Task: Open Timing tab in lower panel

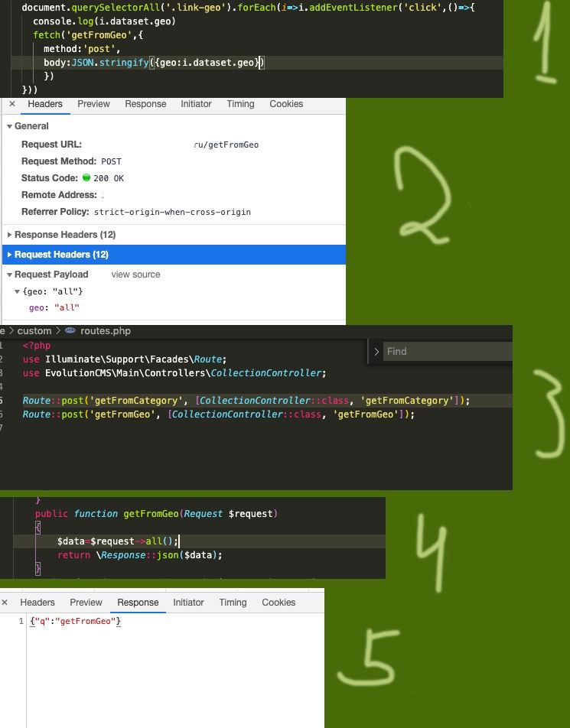Action: (x=233, y=602)
